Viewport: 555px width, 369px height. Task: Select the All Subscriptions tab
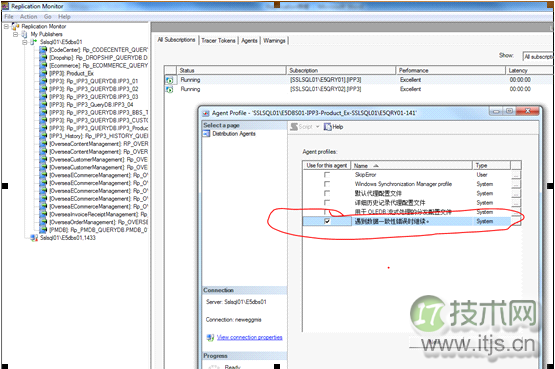(x=176, y=40)
